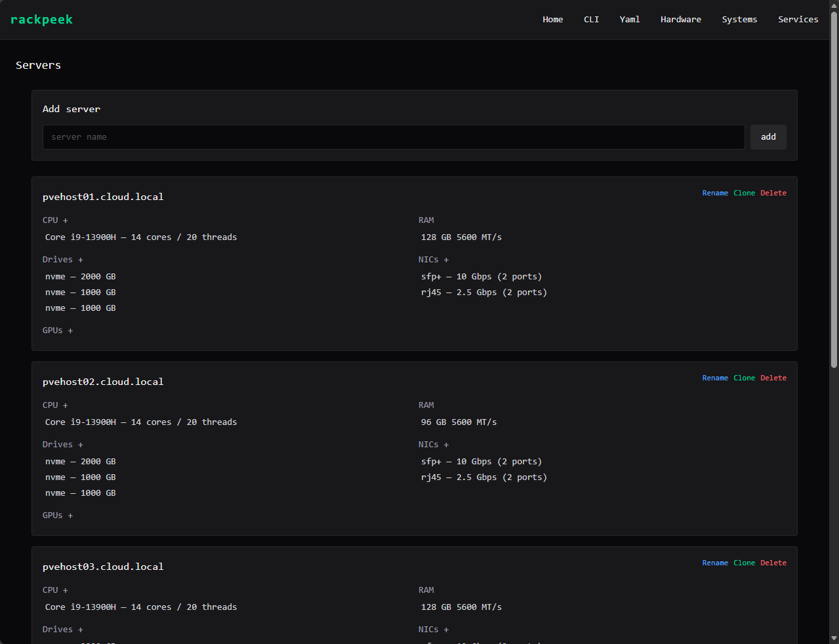The height and width of the screenshot is (644, 839).
Task: Focus the server name input field
Action: pos(394,137)
